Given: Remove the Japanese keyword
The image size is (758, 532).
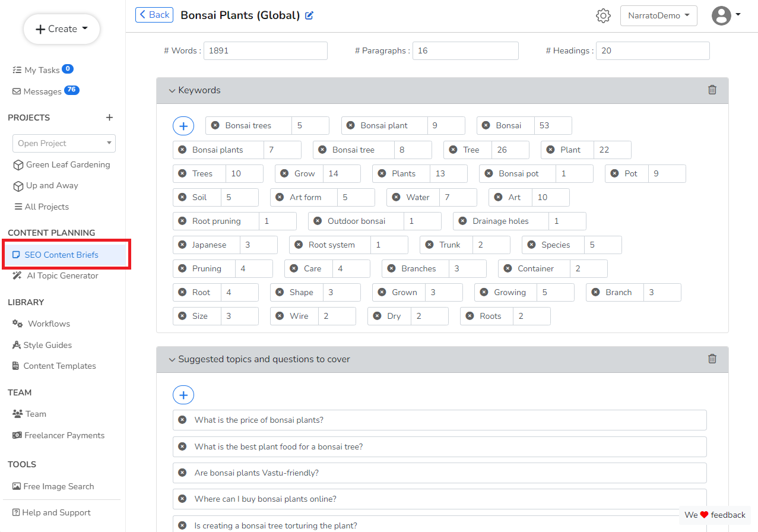Looking at the screenshot, I should 182,245.
